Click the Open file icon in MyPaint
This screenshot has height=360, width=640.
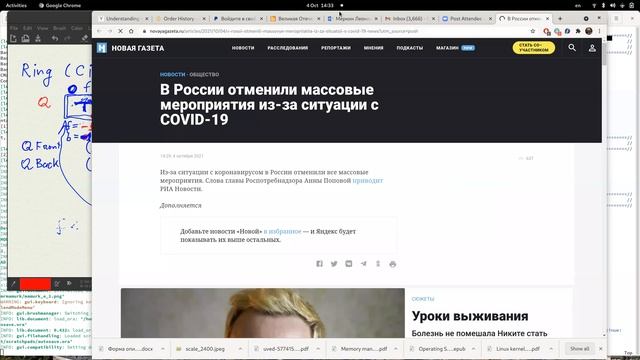pyautogui.click(x=25, y=38)
